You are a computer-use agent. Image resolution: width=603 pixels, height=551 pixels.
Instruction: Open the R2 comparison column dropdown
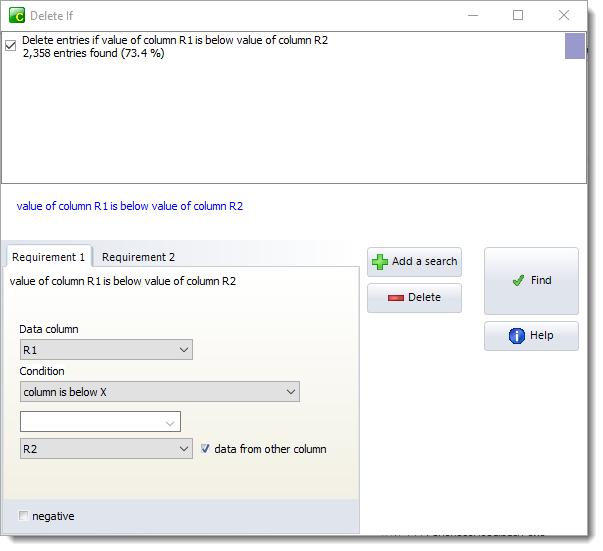tap(106, 449)
